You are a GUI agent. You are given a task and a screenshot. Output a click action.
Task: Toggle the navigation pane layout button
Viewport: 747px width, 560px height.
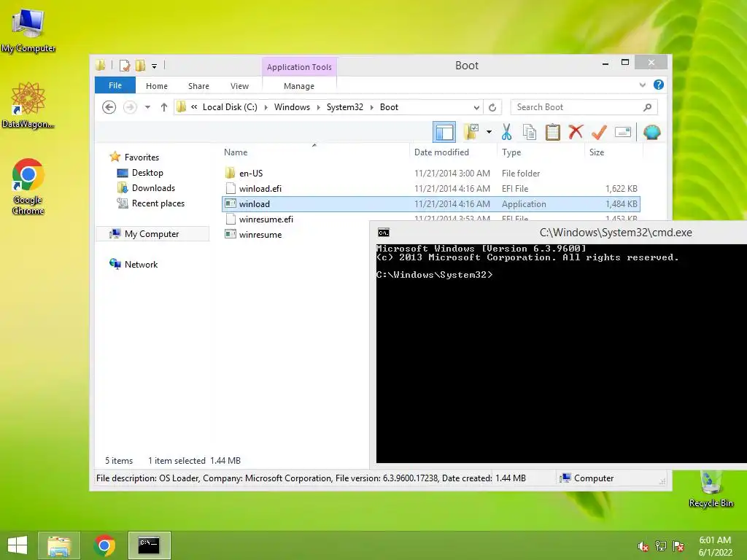click(444, 132)
